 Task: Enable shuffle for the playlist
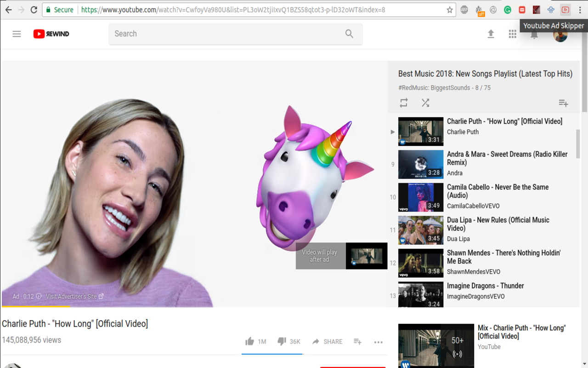[425, 103]
